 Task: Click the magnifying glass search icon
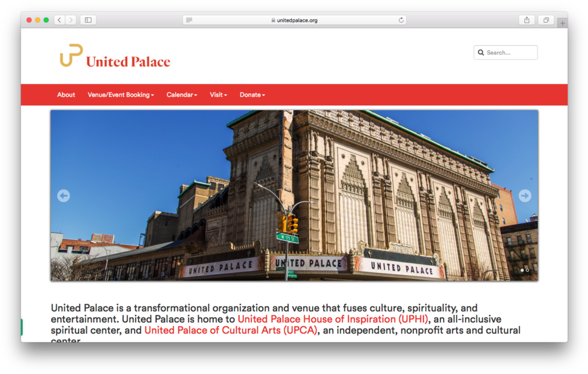click(x=481, y=52)
